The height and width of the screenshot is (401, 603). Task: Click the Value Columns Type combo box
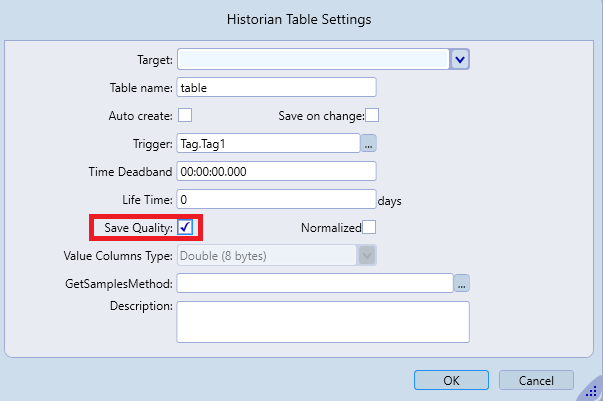[266, 255]
